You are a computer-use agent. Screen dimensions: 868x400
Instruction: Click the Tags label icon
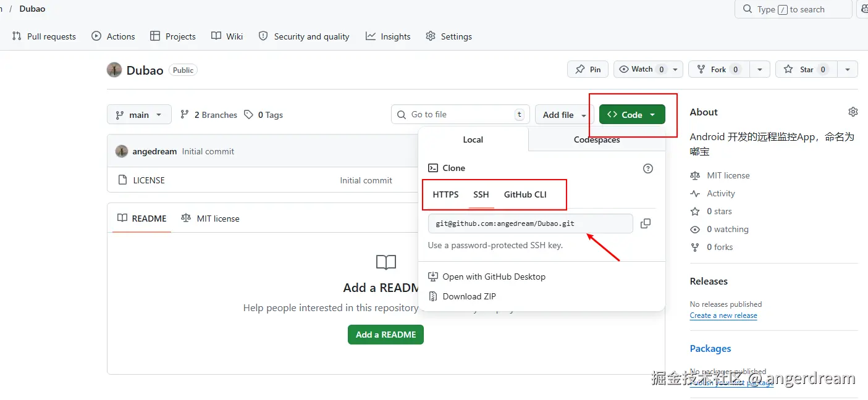point(248,115)
